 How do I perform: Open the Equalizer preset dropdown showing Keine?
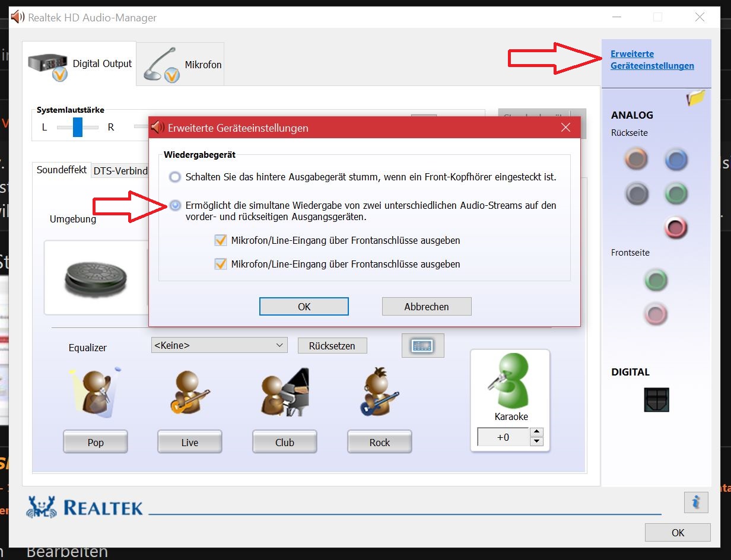click(220, 345)
